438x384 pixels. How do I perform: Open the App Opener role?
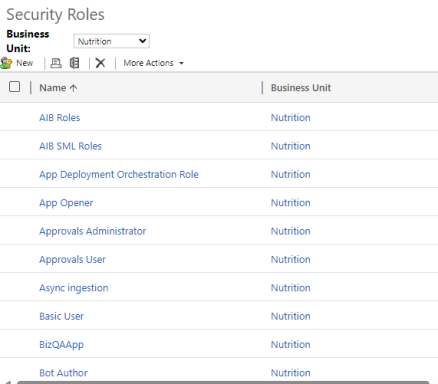(66, 203)
